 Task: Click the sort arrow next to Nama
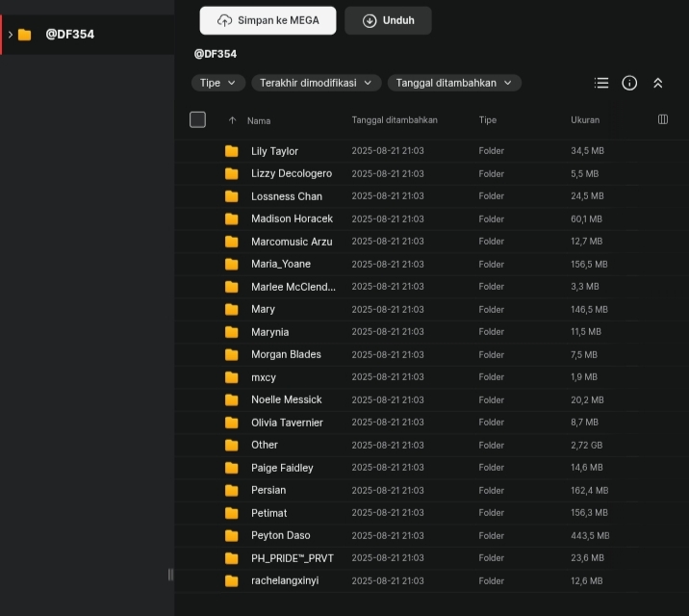(232, 120)
